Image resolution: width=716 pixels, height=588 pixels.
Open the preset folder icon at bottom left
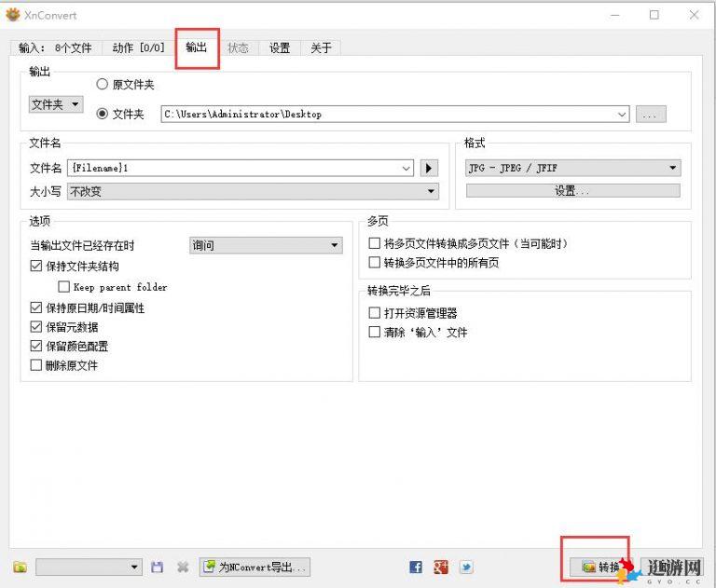(21, 567)
